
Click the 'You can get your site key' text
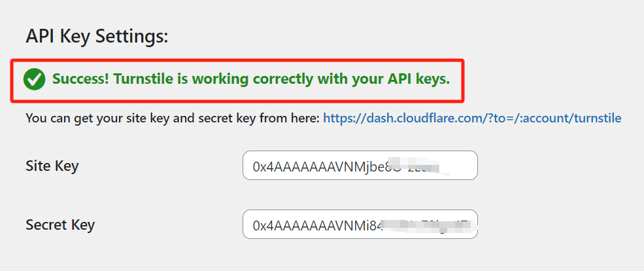[x=173, y=118]
